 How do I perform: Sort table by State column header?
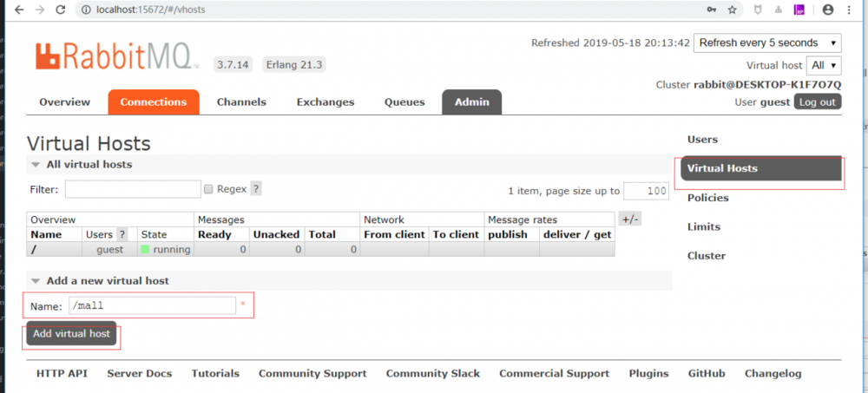(x=154, y=234)
